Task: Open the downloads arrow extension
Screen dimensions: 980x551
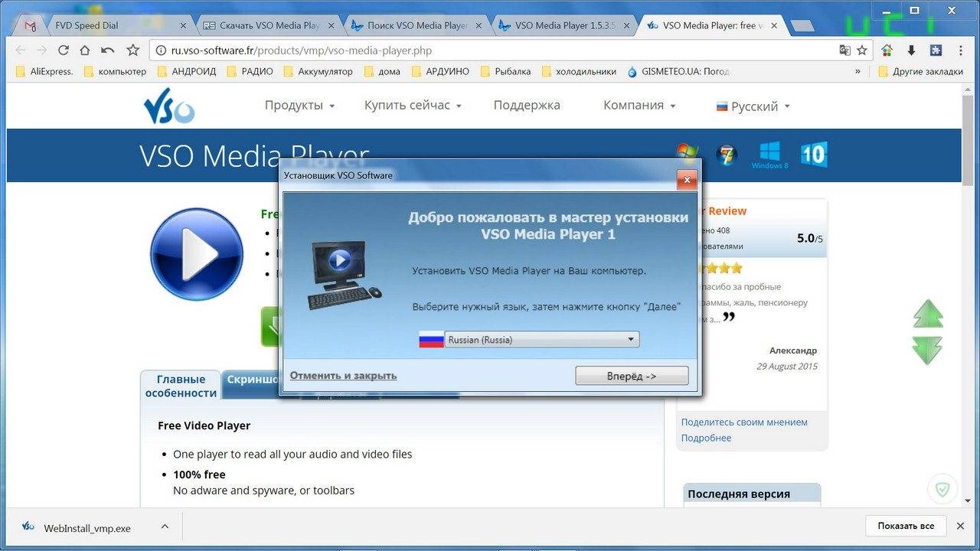Action: [911, 51]
